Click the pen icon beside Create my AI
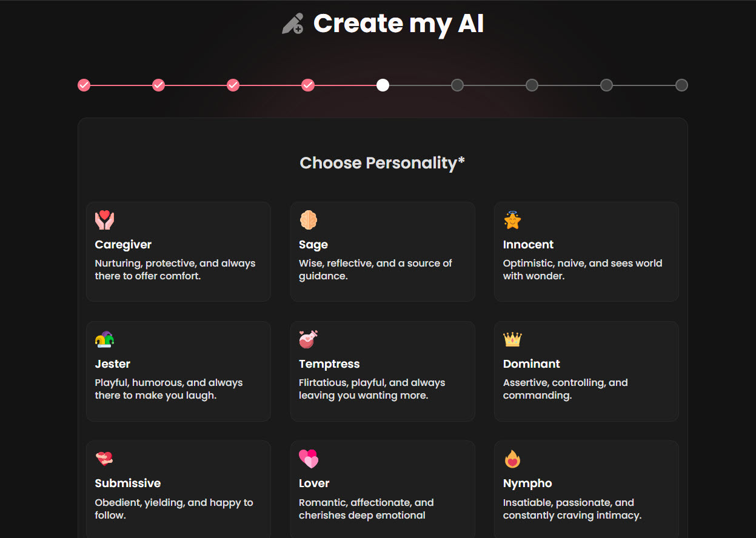This screenshot has width=756, height=538. click(293, 24)
